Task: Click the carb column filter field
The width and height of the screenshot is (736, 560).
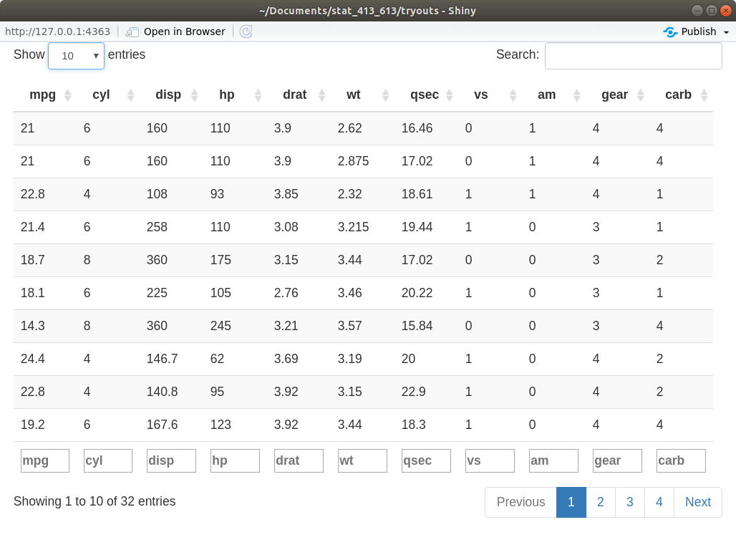Action: click(x=681, y=460)
